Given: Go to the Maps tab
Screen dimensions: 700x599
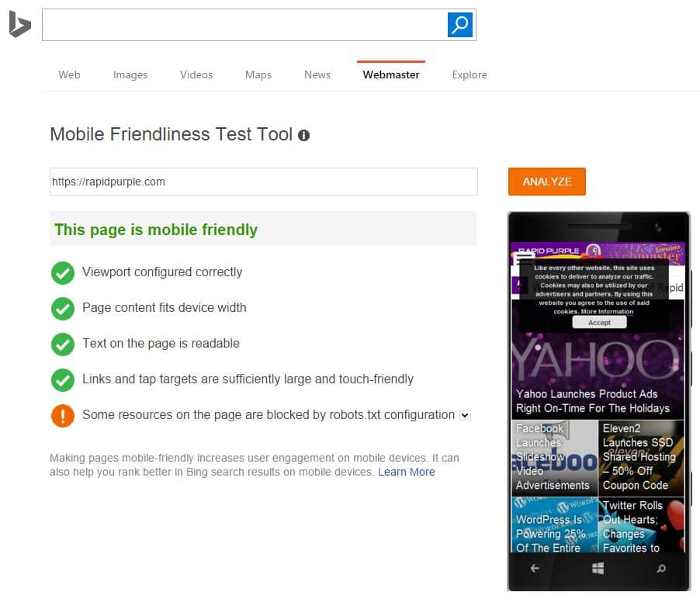Looking at the screenshot, I should 258,74.
